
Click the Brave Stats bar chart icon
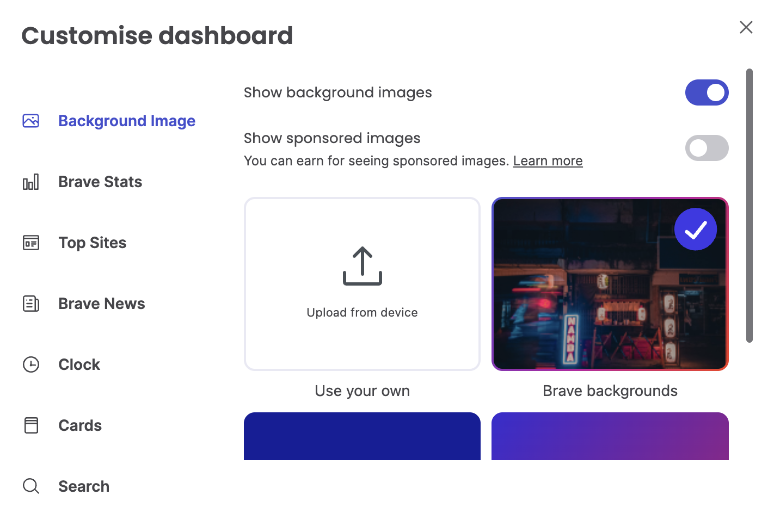[x=31, y=182]
